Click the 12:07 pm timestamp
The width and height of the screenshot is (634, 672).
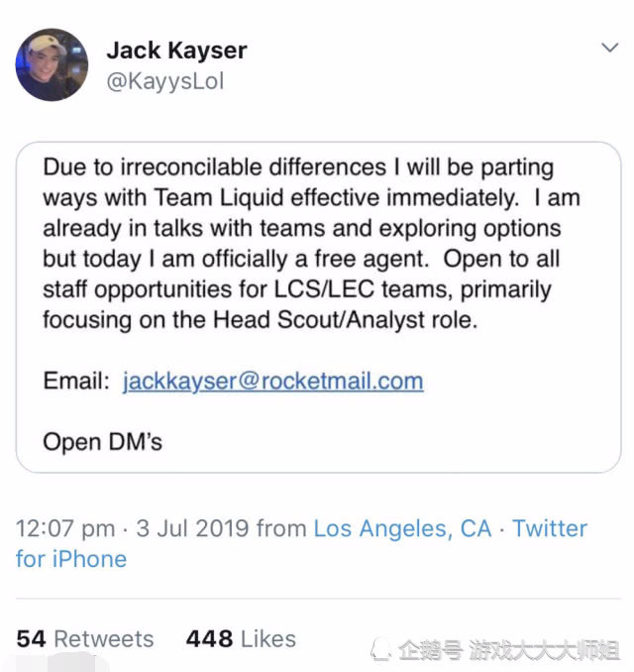65,529
